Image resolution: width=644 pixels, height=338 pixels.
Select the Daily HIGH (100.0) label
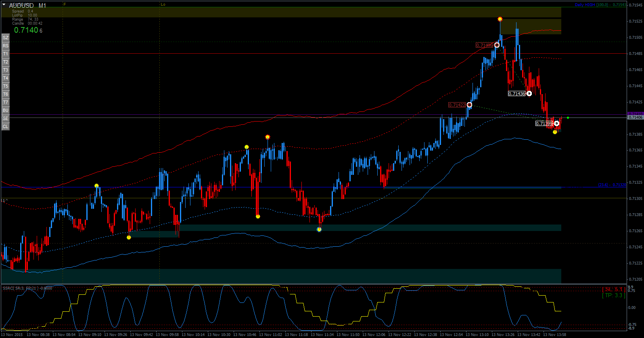(x=600, y=5)
